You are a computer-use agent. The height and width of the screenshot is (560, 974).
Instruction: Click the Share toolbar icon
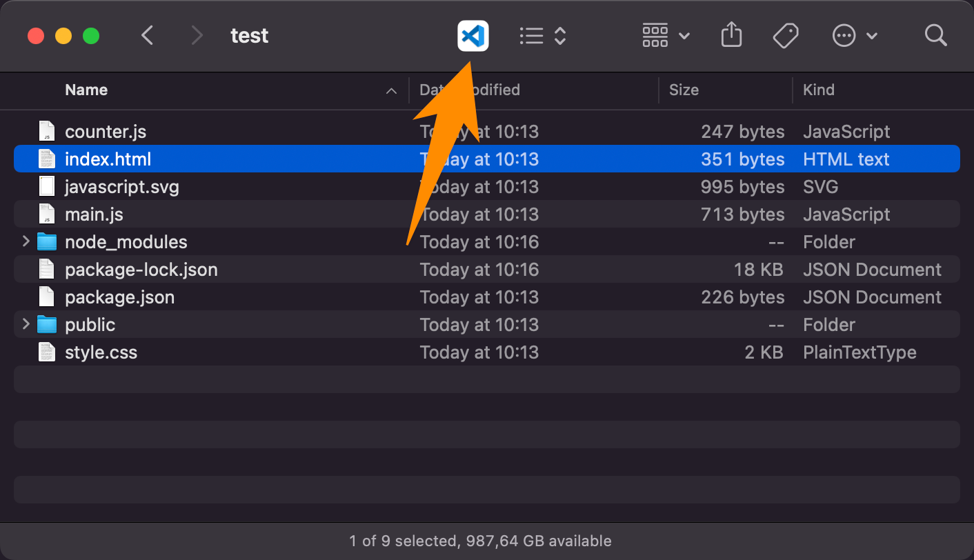tap(731, 35)
